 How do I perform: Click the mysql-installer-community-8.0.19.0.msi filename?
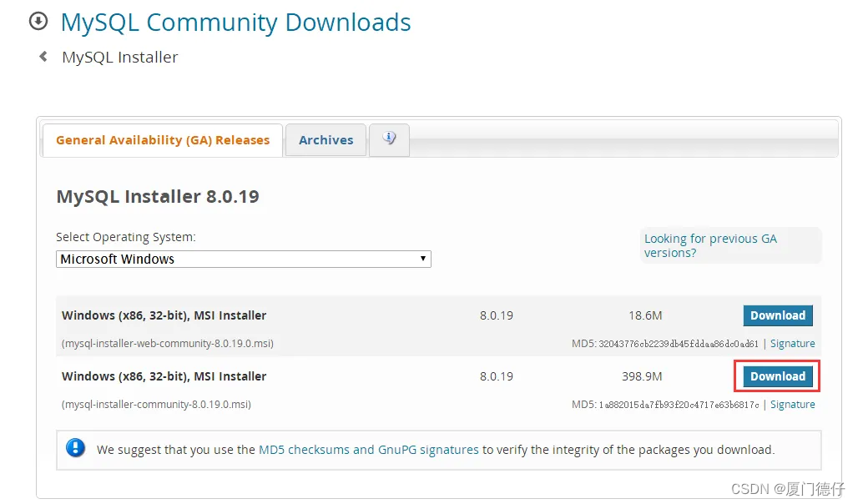click(x=142, y=404)
